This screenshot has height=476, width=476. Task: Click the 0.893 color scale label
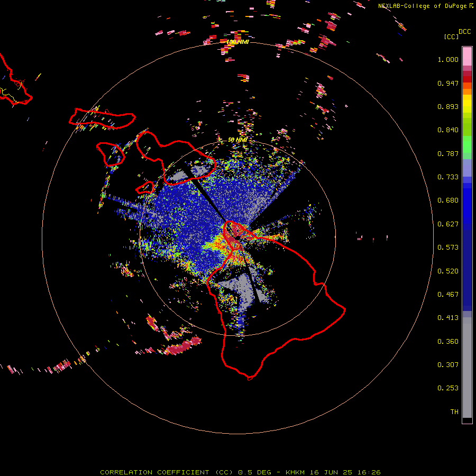click(x=448, y=106)
